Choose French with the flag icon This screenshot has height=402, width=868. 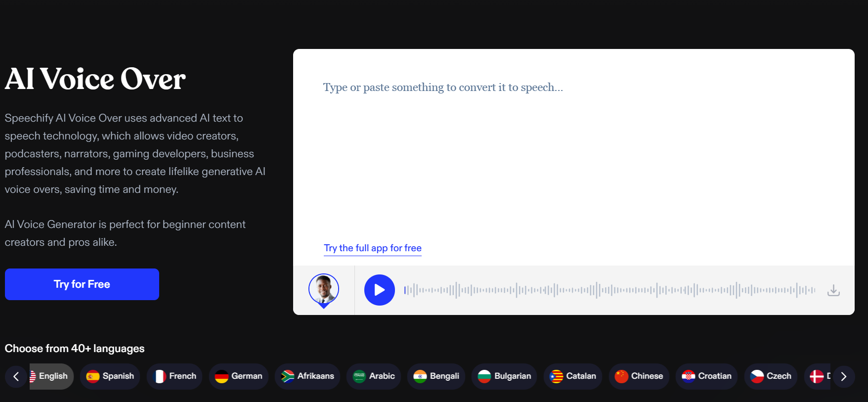174,376
